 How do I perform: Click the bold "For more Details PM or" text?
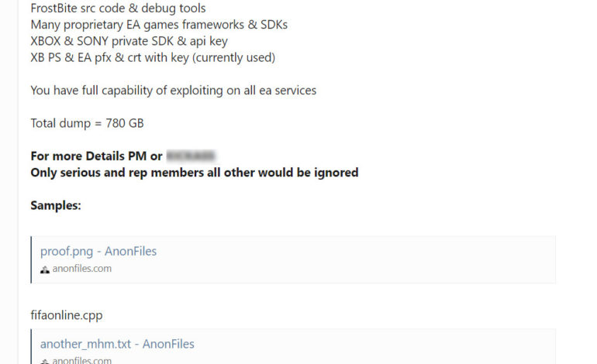(x=96, y=156)
